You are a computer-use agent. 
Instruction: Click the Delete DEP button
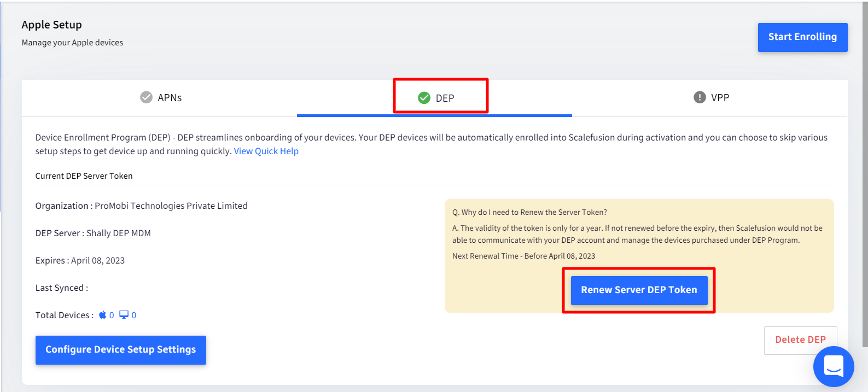[x=800, y=340]
